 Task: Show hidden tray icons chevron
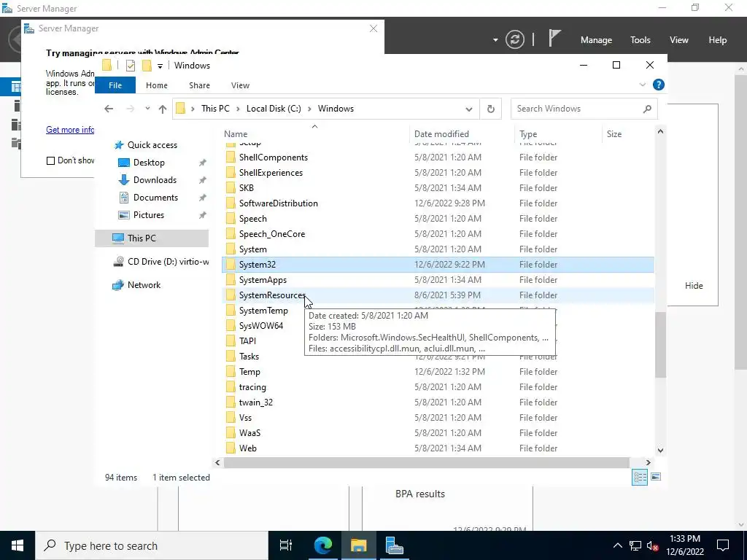[617, 545]
